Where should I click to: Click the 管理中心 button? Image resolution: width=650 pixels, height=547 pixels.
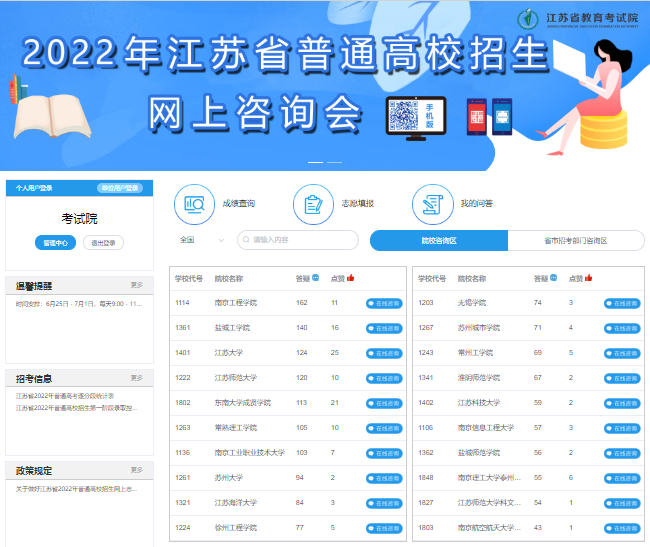56,243
